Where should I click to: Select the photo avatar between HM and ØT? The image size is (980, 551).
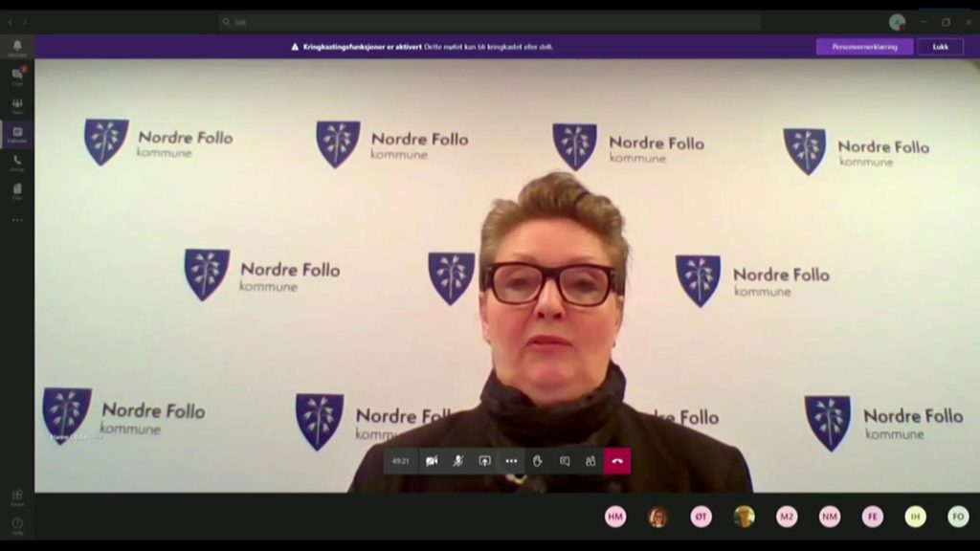tap(657, 517)
